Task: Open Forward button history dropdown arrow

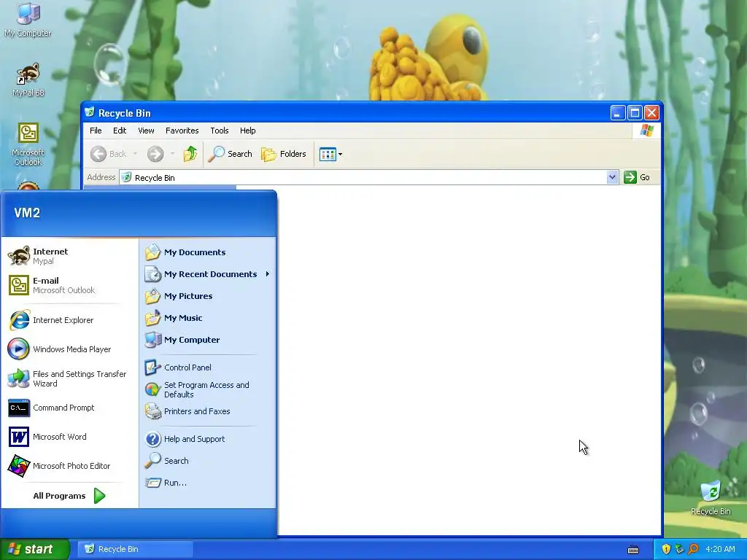Action: click(172, 154)
